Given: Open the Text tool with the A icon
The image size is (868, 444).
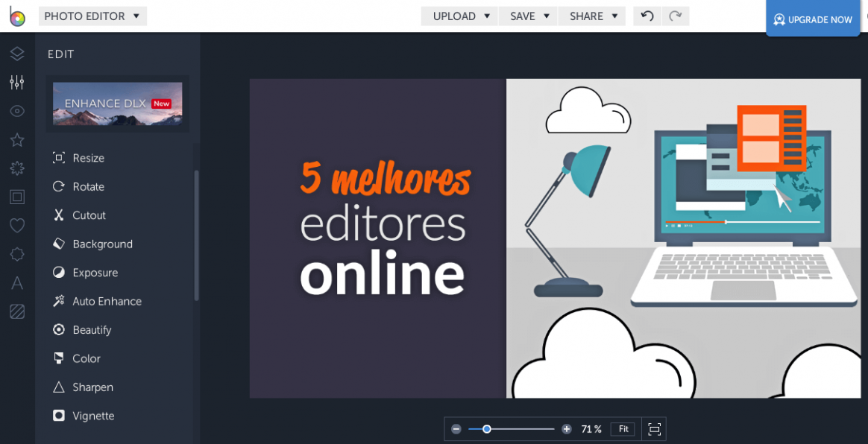Looking at the screenshot, I should [16, 282].
